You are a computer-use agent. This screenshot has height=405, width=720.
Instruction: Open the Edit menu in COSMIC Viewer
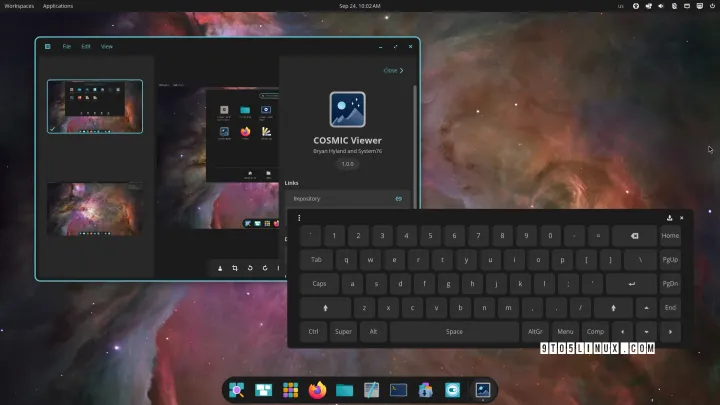click(86, 46)
